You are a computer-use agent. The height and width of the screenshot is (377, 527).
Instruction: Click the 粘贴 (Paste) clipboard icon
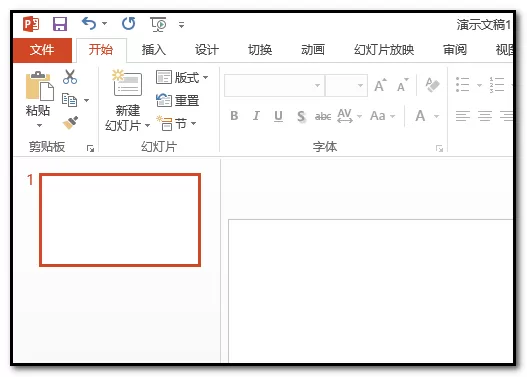tap(40, 86)
